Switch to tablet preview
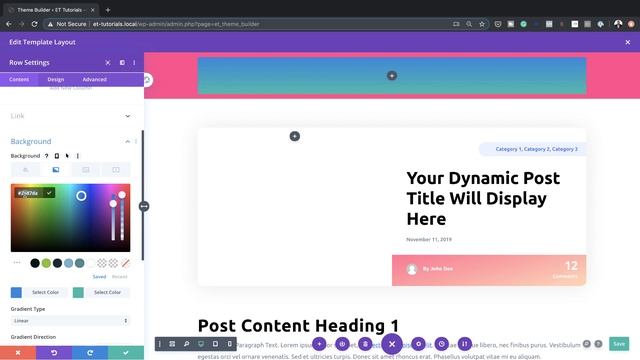This screenshot has width=640, height=360. 215,344
